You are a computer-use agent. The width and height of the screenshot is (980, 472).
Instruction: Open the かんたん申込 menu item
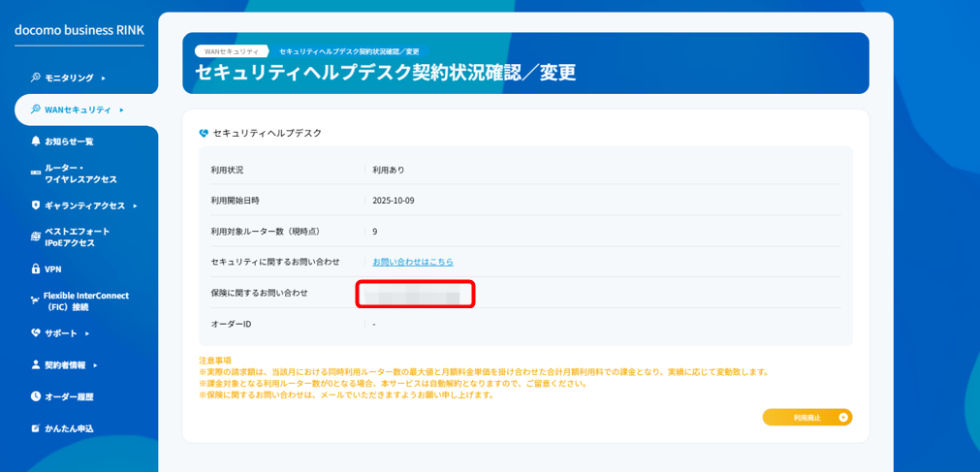point(69,428)
